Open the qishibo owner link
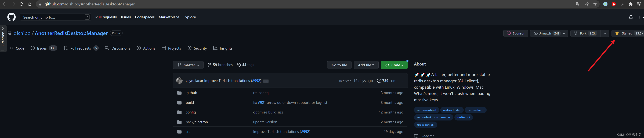Viewport: 644px width, 138px height. [x=22, y=33]
